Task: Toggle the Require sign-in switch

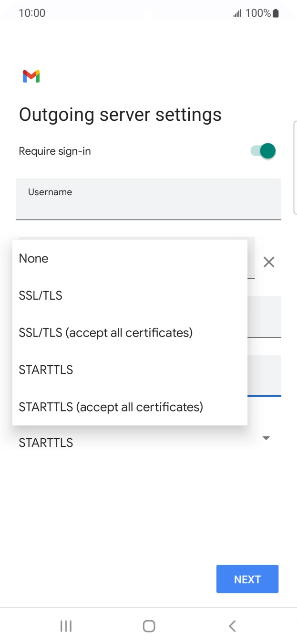Action: (x=263, y=151)
